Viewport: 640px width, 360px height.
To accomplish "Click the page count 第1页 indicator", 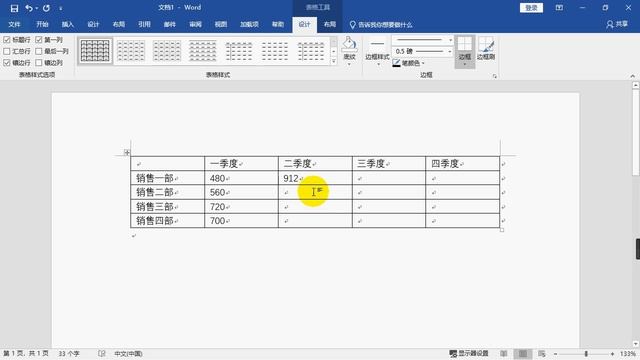I will click(x=26, y=353).
